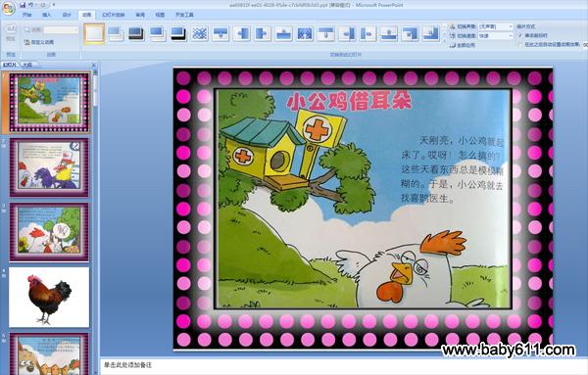Switch to the Outline pane tab

coord(27,65)
